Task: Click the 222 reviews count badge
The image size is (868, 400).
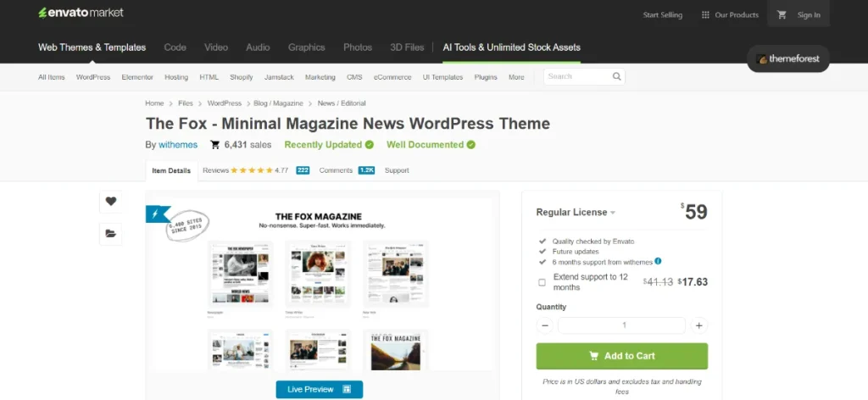Action: pyautogui.click(x=303, y=170)
